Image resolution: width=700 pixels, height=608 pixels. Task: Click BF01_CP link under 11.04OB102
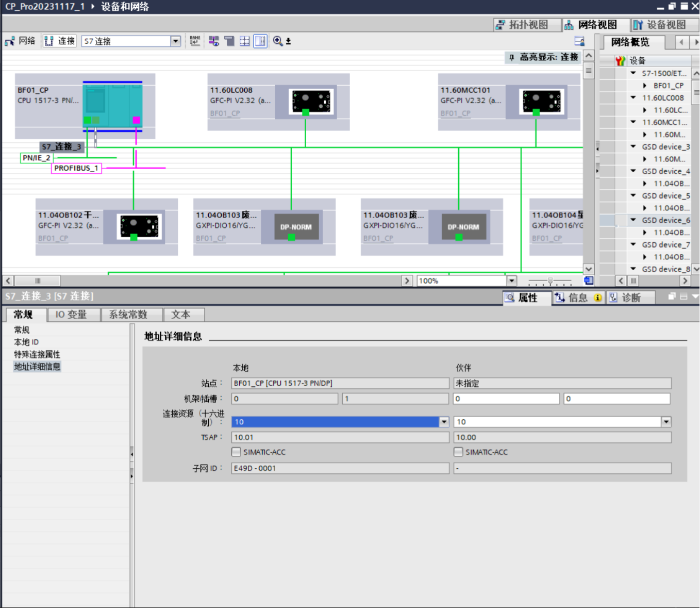pos(53,238)
